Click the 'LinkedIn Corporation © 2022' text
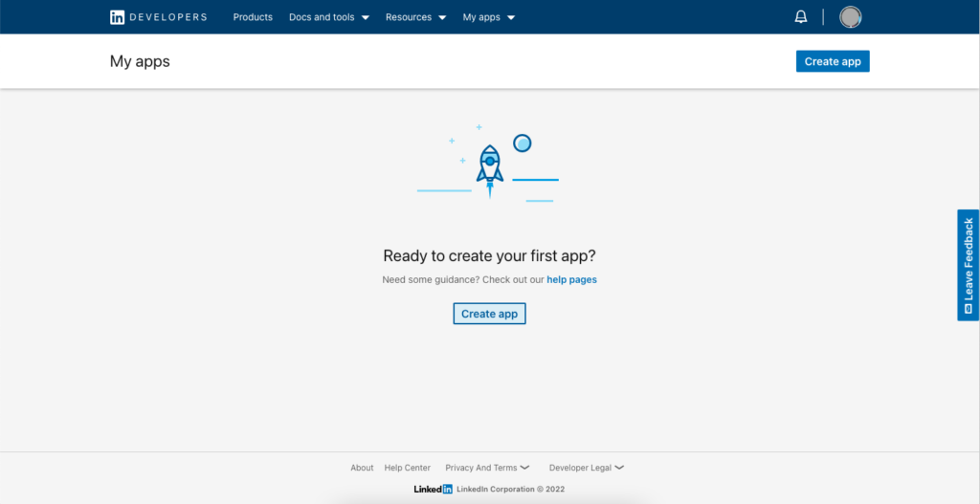980x504 pixels. 511,489
